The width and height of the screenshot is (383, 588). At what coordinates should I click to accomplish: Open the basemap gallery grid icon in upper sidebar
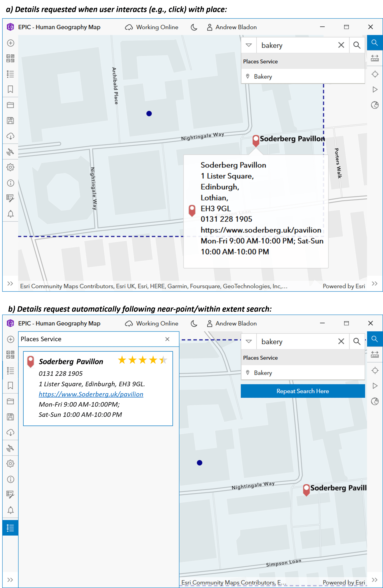(x=10, y=58)
